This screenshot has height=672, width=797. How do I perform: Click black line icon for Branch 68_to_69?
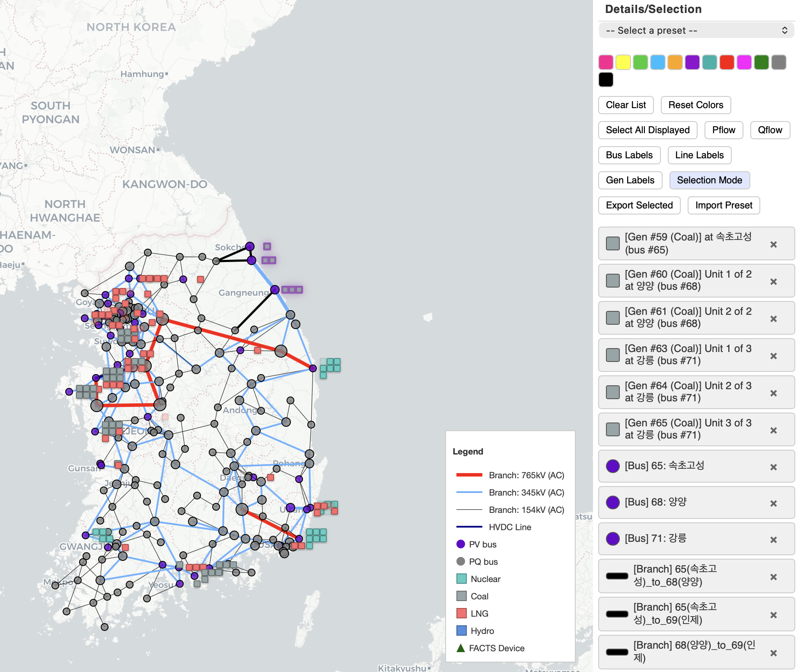[617, 652]
